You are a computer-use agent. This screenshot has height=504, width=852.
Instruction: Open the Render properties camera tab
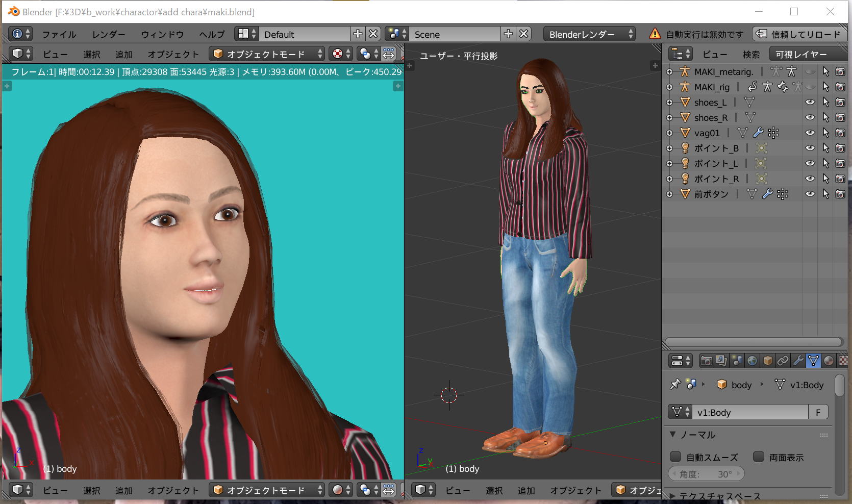click(706, 361)
